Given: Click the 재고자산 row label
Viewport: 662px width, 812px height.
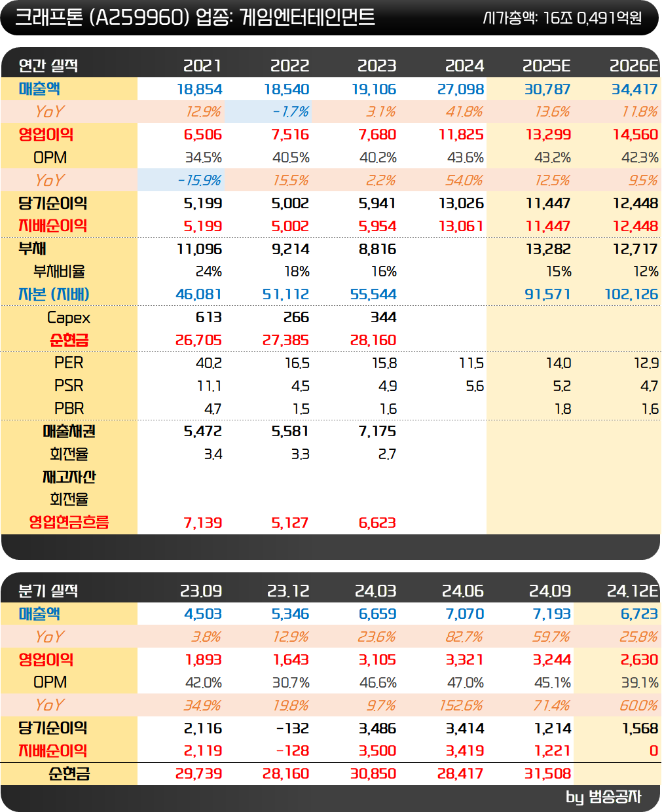Looking at the screenshot, I should pos(69,477).
